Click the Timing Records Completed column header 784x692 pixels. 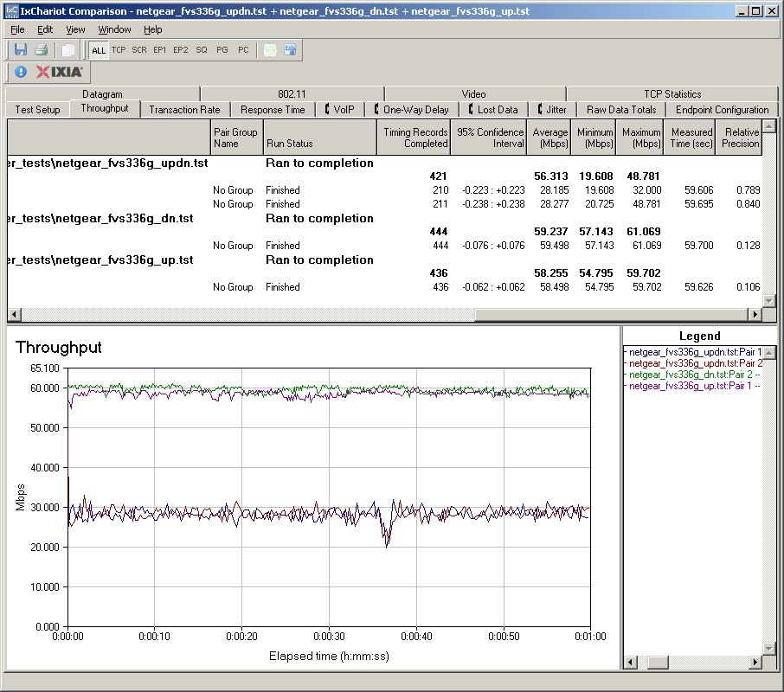coord(414,138)
